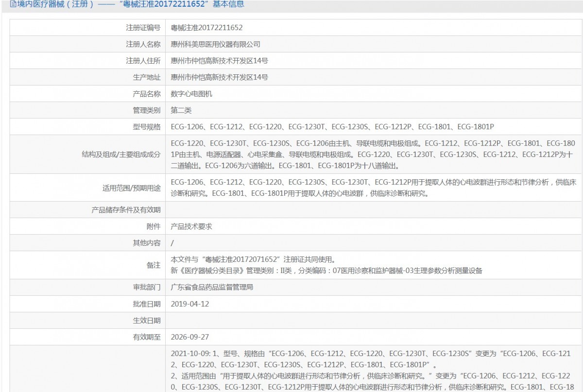Click the 管理类别 label
The width and height of the screenshot is (583, 392).
click(147, 110)
